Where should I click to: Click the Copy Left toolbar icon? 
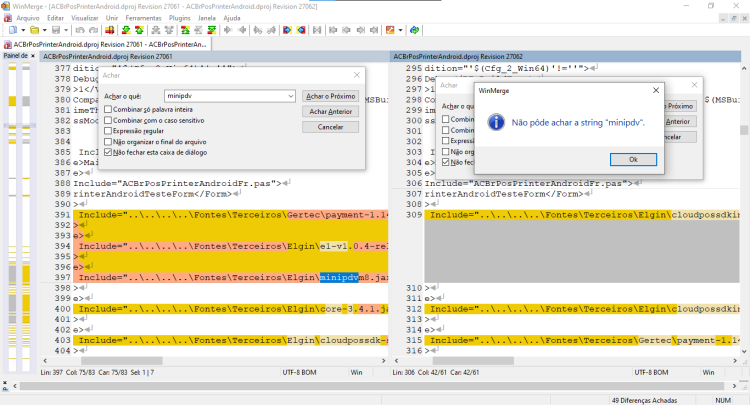click(x=242, y=30)
